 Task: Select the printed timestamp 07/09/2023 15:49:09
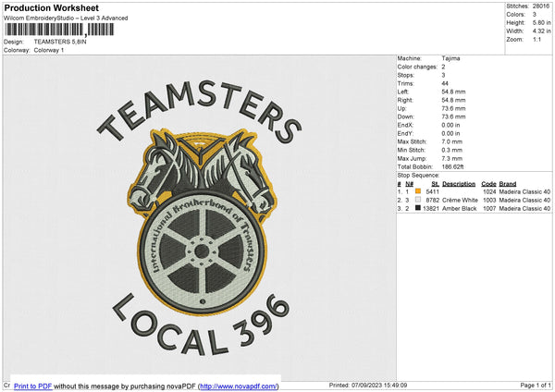tap(379, 385)
